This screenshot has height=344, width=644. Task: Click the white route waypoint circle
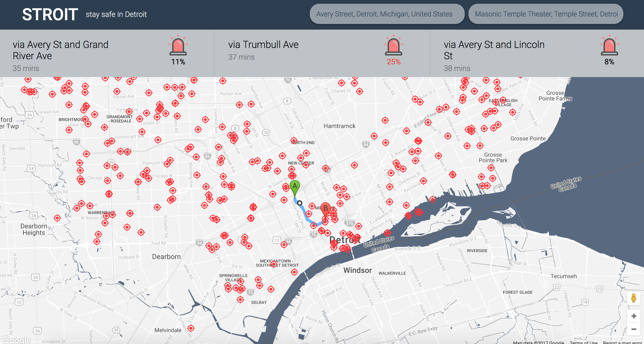click(299, 203)
